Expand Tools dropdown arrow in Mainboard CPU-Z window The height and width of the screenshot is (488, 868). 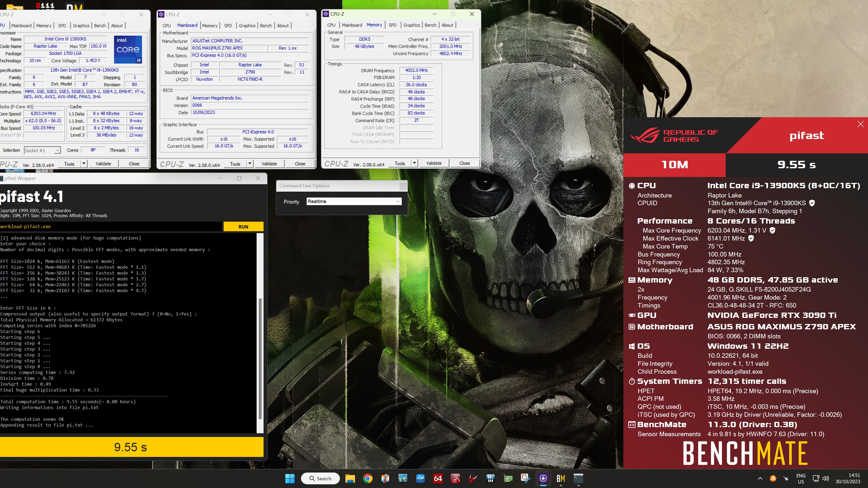pos(250,164)
